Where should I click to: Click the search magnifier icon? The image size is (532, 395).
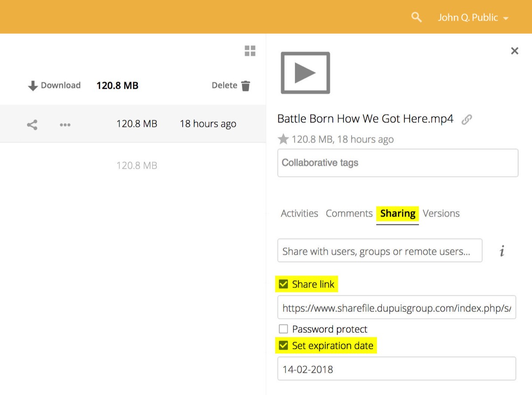[416, 17]
